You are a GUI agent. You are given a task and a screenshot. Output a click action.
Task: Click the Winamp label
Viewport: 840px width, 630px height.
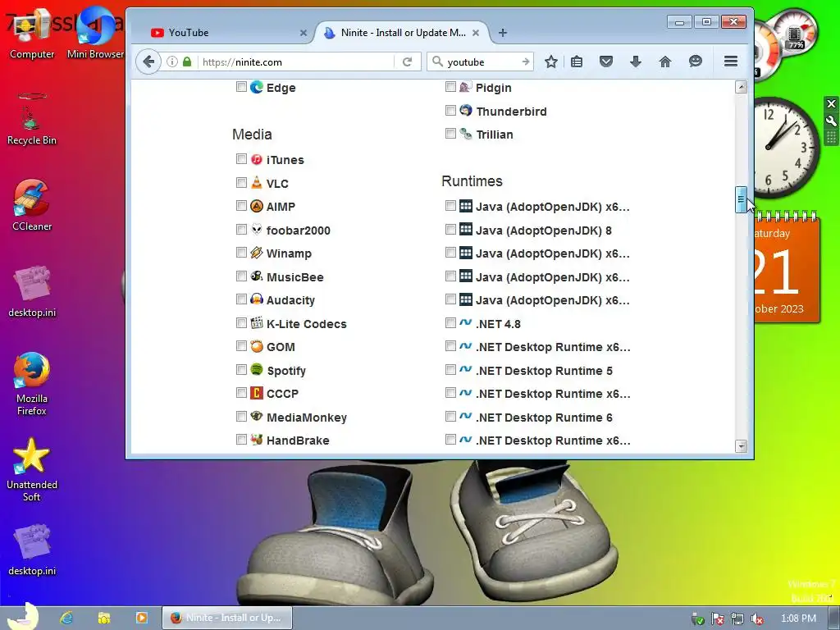tap(289, 253)
